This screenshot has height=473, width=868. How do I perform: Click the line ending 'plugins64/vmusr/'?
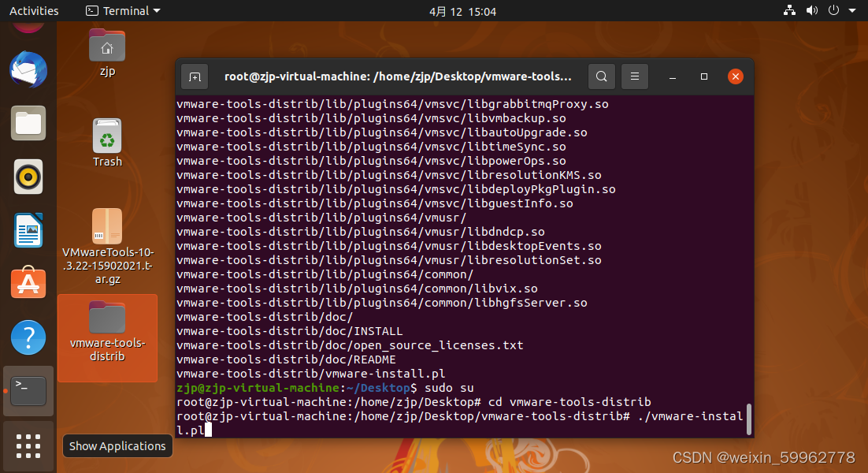click(321, 218)
